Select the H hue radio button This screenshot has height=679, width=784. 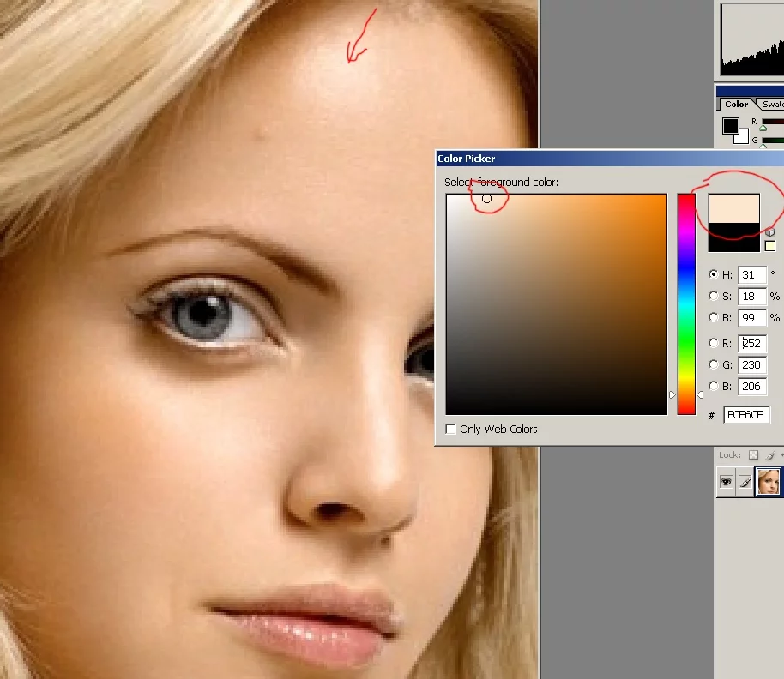(713, 274)
